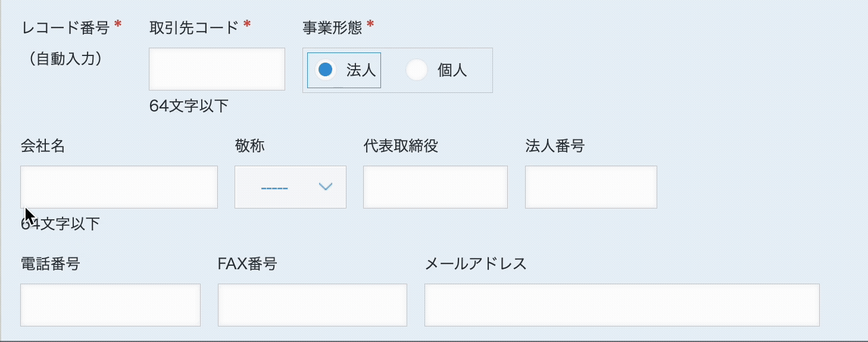Click the 電話番号 input box
Screen dimensions: 868x342
[x=110, y=305]
